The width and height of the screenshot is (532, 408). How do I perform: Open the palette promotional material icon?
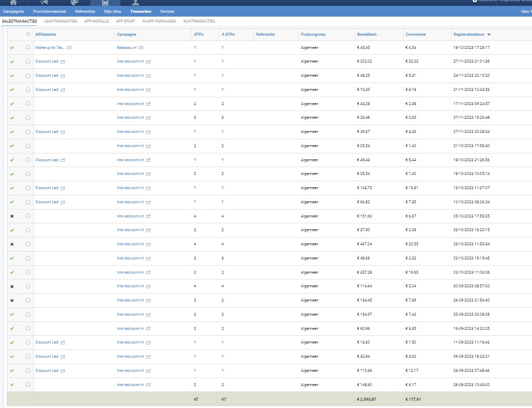tap(74, 2)
